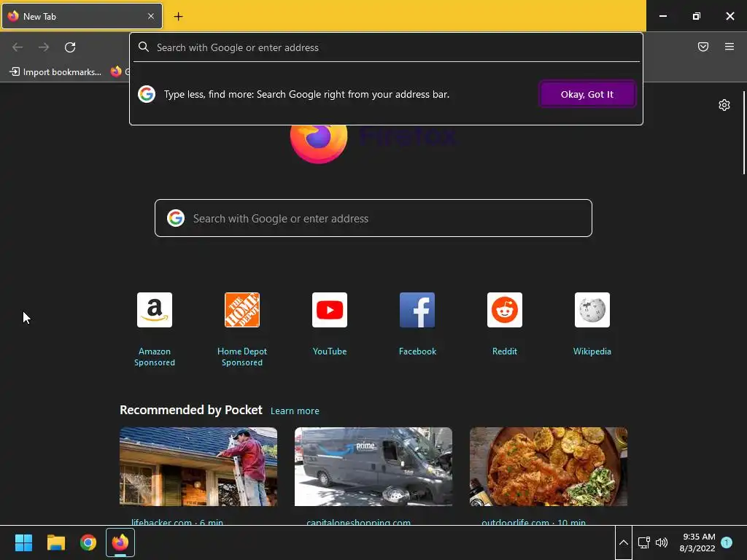This screenshot has width=747, height=560.
Task: Open the clock showing 9:35 AM
Action: (697, 542)
